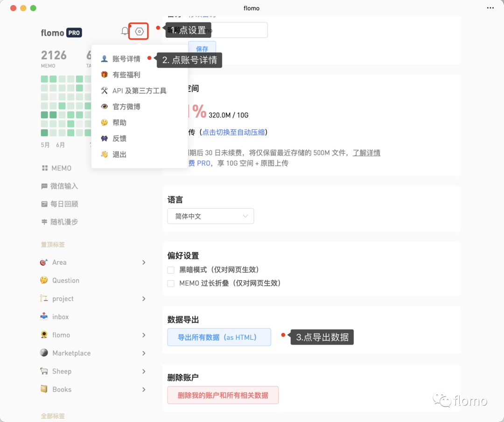This screenshot has width=504, height=422.
Task: Click the MEMO grid icon in sidebar
Action: coord(45,168)
